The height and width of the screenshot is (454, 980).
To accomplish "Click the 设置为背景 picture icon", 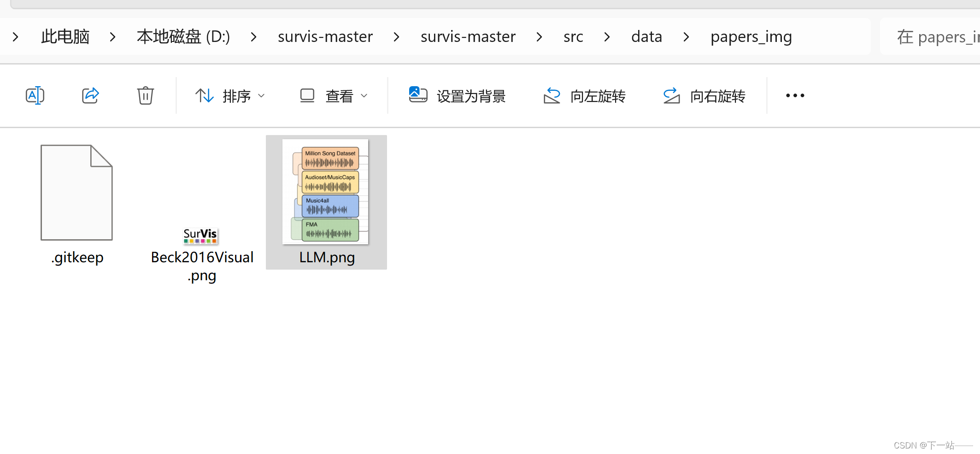I will [418, 94].
